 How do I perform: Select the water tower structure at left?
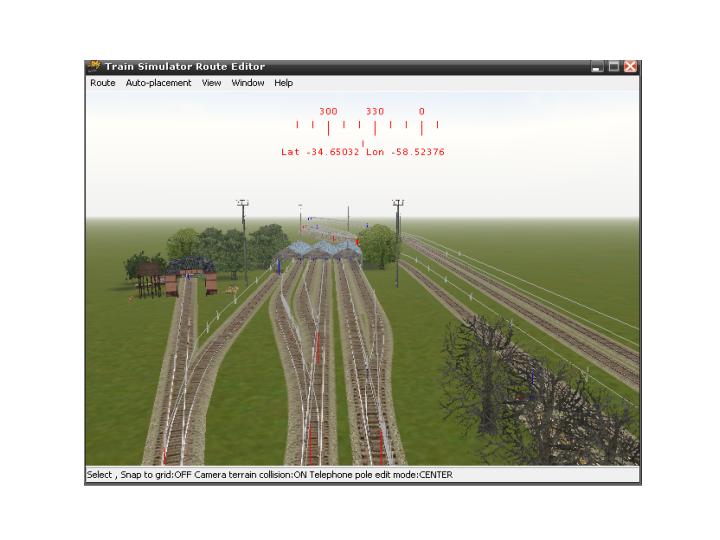pos(150,277)
